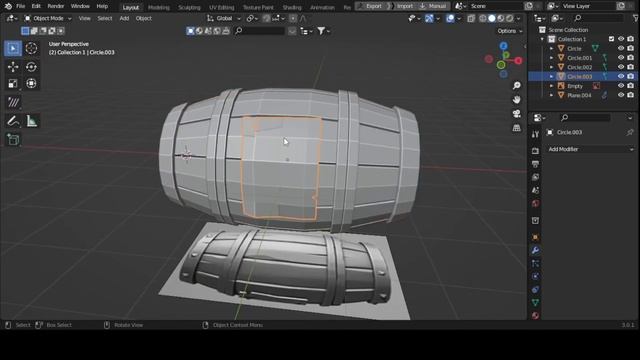Select the Measure tool
This screenshot has height=360, width=640.
(x=31, y=121)
